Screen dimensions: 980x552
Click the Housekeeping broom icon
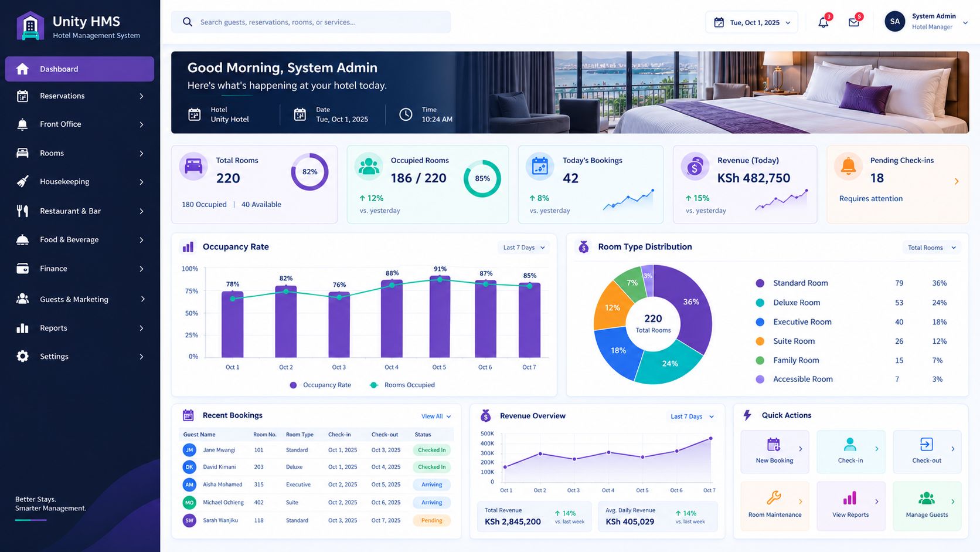(22, 182)
